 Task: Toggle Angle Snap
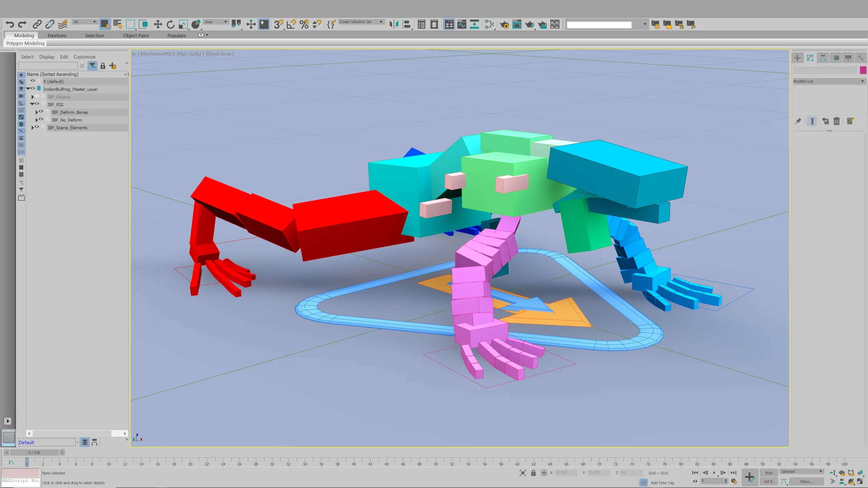coord(291,24)
